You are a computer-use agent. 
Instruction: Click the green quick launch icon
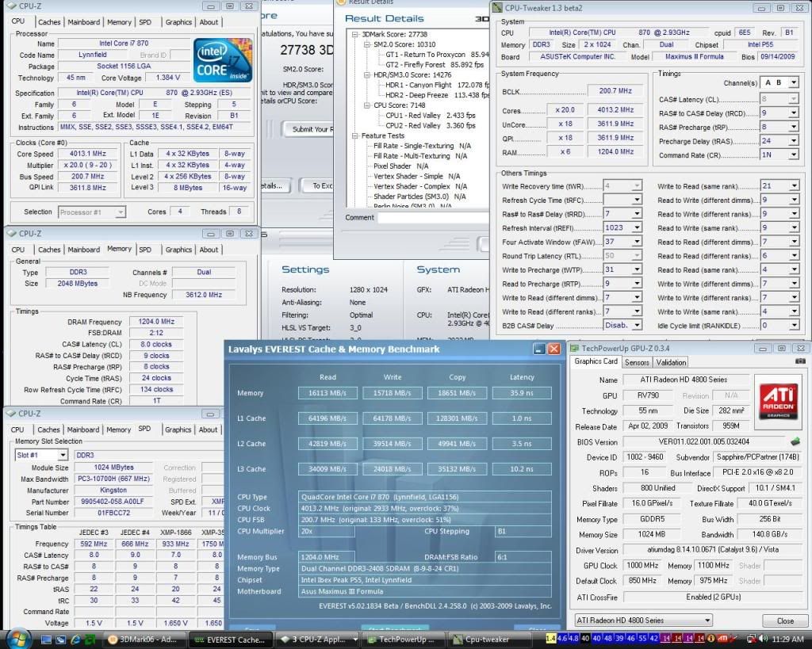(90, 639)
